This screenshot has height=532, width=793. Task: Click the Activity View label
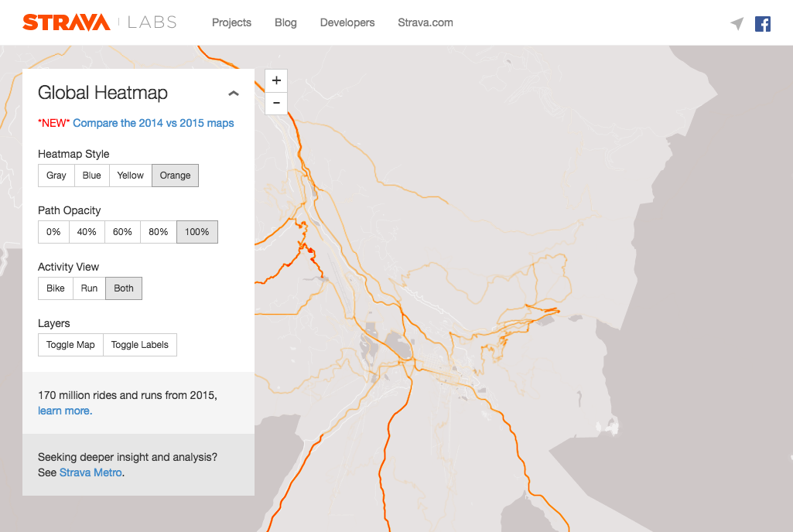68,267
